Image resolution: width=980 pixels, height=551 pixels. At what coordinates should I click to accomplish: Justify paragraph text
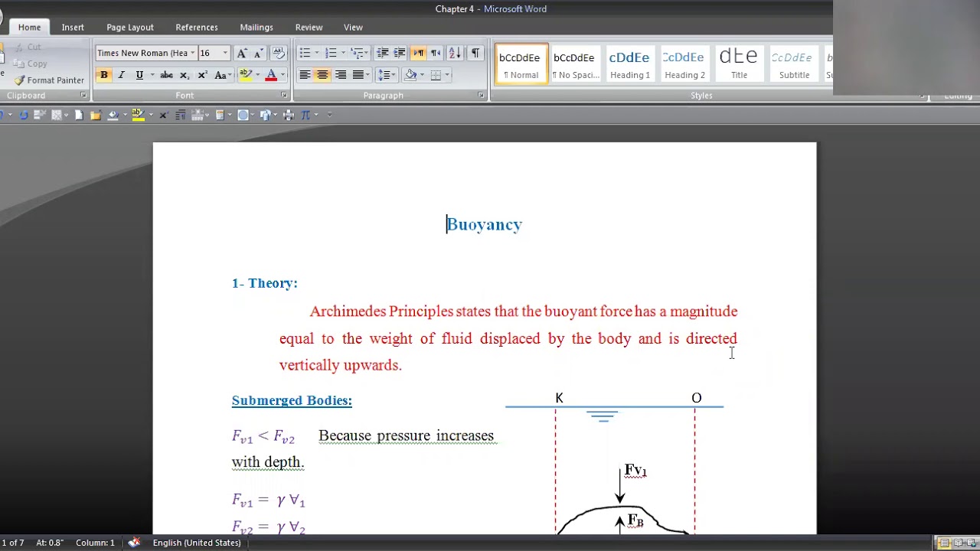(x=358, y=75)
